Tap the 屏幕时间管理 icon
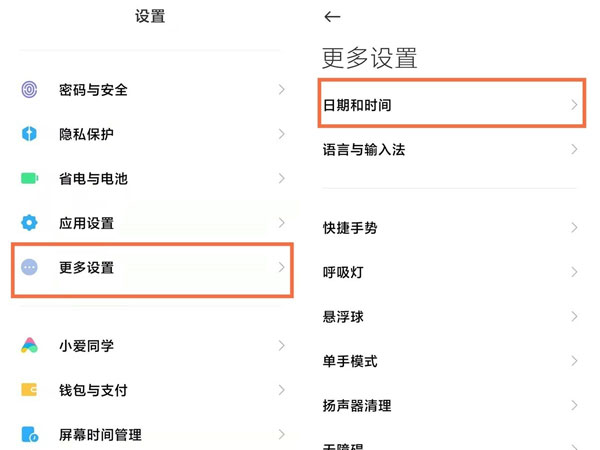 click(29, 435)
